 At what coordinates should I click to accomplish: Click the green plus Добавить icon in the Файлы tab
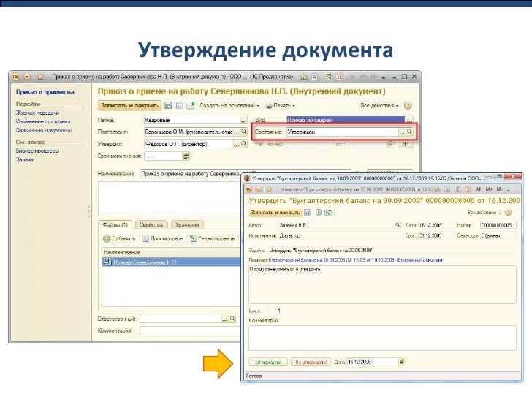(107, 238)
